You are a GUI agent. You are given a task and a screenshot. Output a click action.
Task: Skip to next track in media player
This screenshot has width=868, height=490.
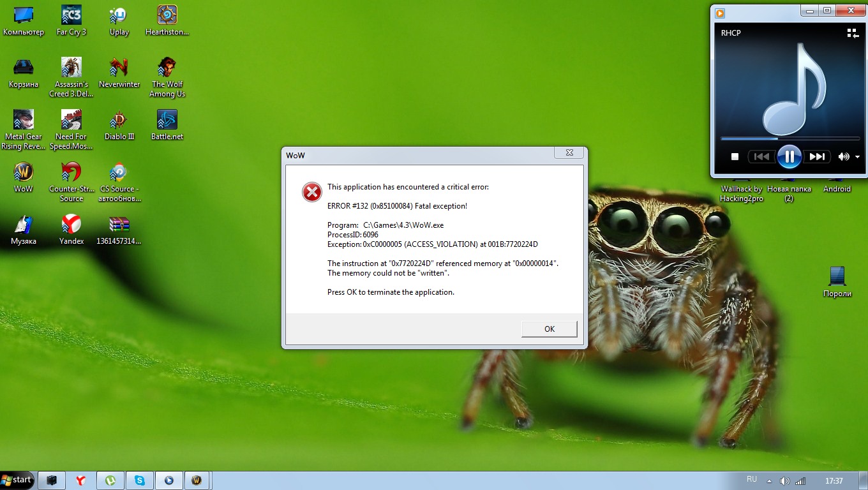(x=817, y=156)
